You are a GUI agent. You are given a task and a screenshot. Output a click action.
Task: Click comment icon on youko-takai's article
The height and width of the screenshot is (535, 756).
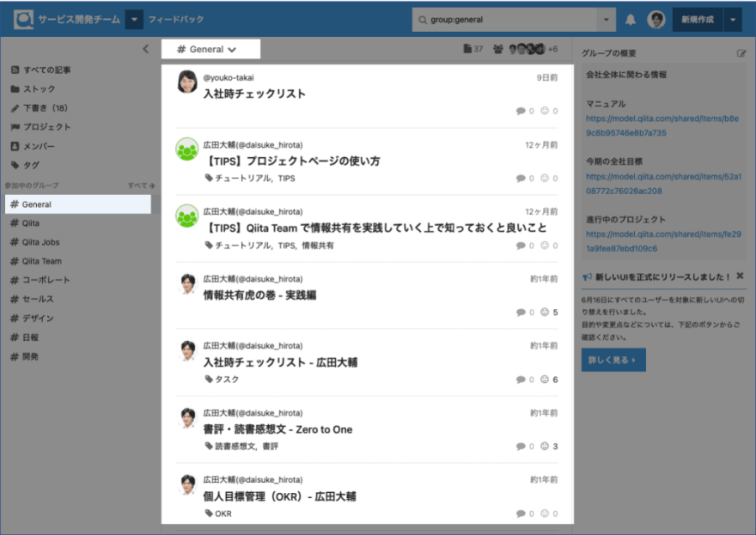pyautogui.click(x=521, y=111)
